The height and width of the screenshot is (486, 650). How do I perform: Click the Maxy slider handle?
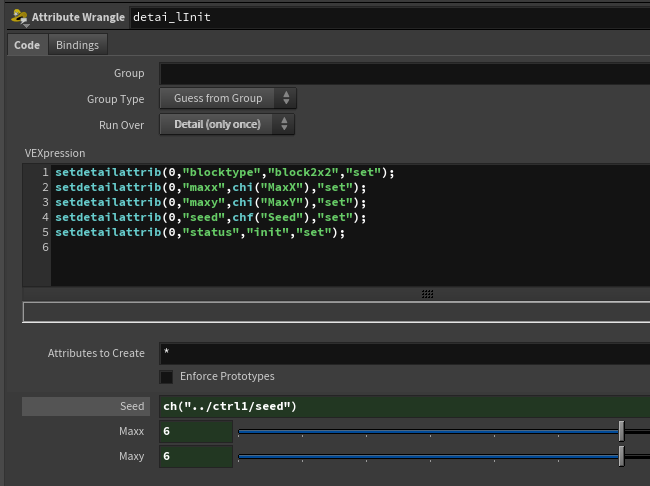(x=621, y=456)
